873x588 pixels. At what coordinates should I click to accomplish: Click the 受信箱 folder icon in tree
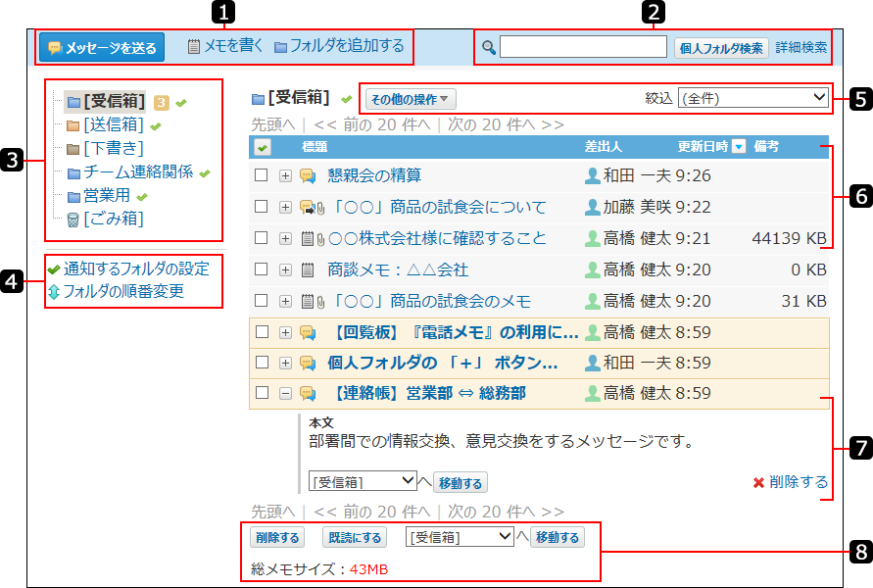pyautogui.click(x=73, y=102)
